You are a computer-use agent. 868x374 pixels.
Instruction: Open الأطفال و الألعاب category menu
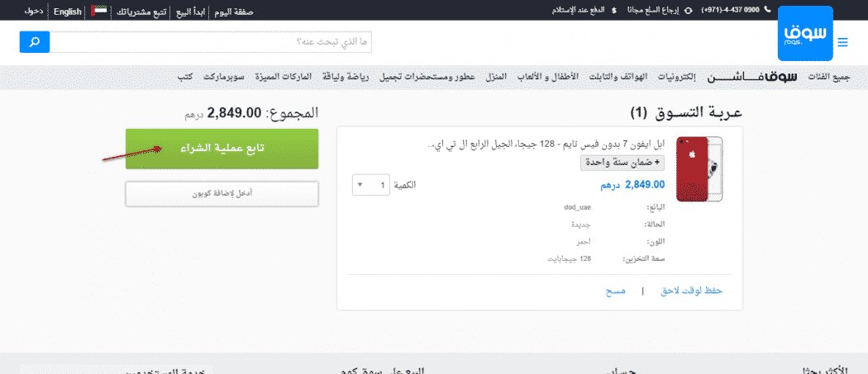click(547, 77)
